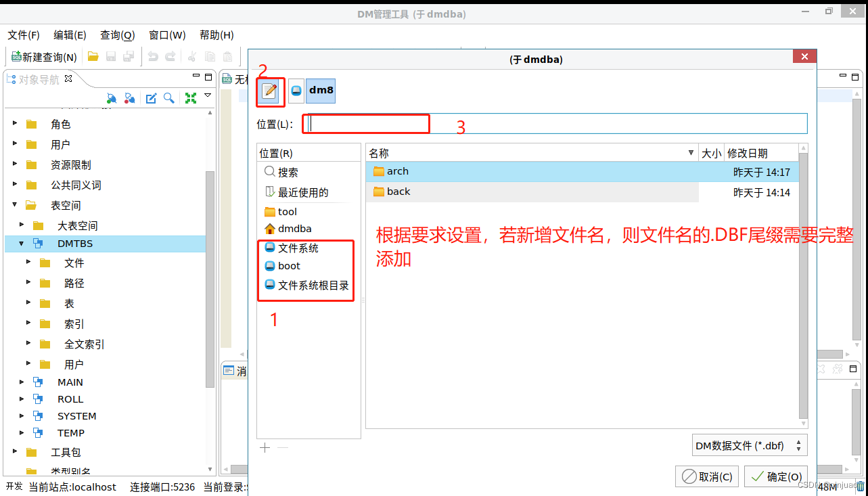Image resolution: width=868 pixels, height=496 pixels.
Task: Sort by the 修改日期 column header
Action: [761, 153]
